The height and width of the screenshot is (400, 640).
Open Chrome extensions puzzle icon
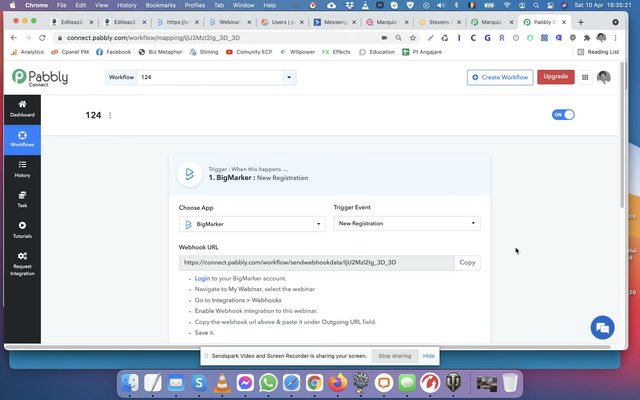click(x=587, y=38)
